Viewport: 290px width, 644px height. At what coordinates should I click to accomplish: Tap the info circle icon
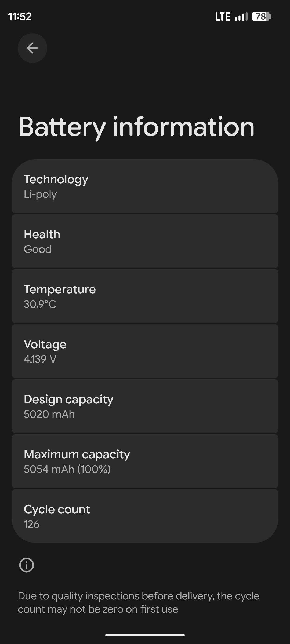27,565
